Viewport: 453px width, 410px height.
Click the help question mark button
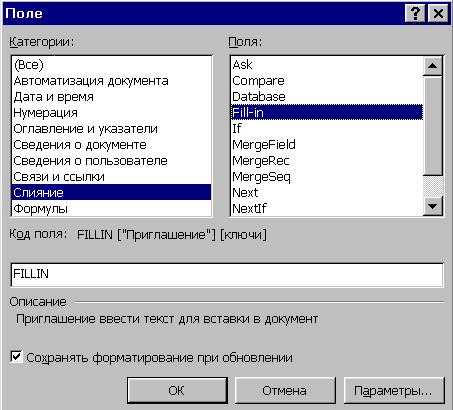415,14
